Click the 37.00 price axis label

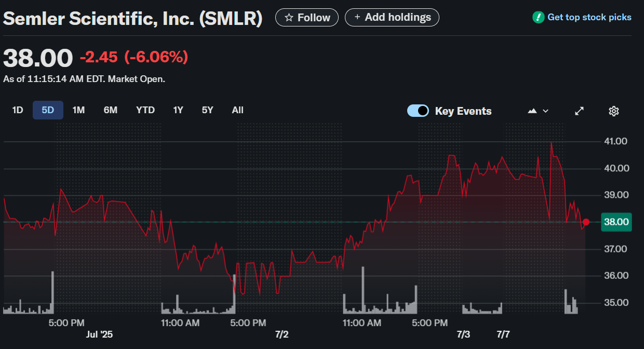point(615,249)
